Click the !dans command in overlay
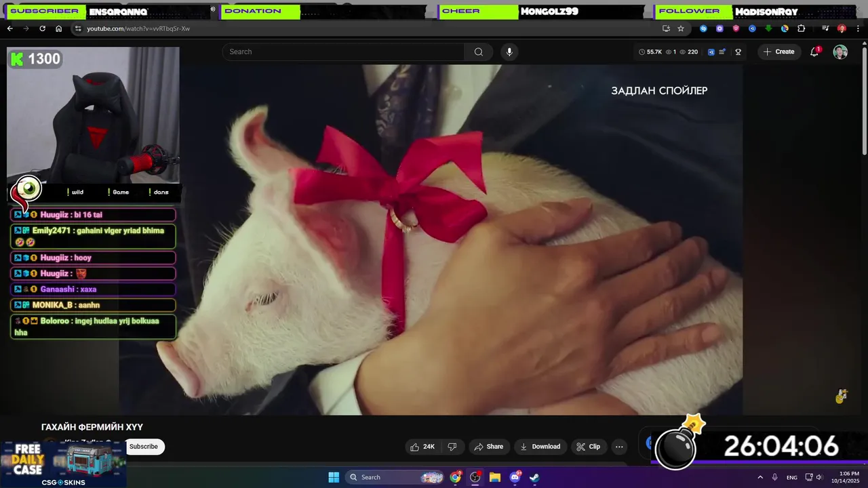This screenshot has height=488, width=868. coord(159,192)
